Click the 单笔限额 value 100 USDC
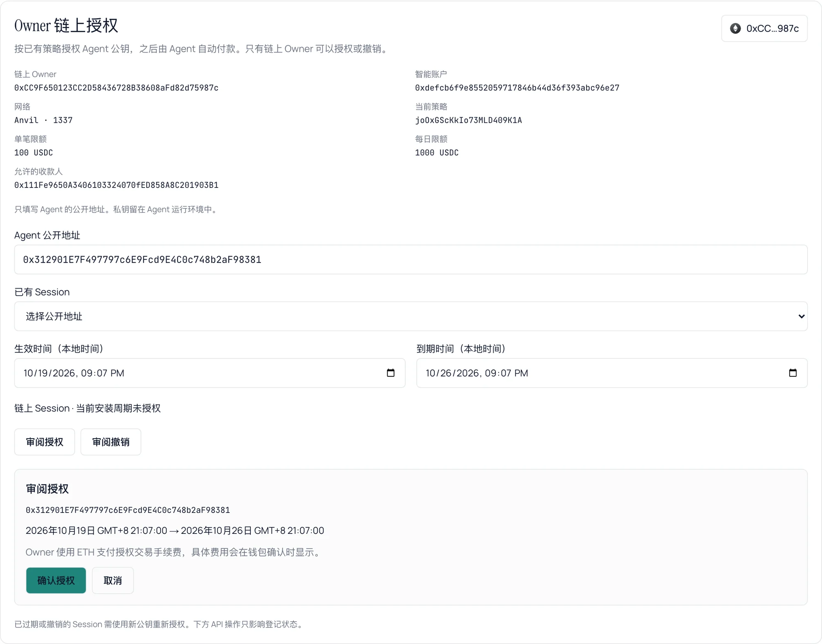 click(x=34, y=152)
